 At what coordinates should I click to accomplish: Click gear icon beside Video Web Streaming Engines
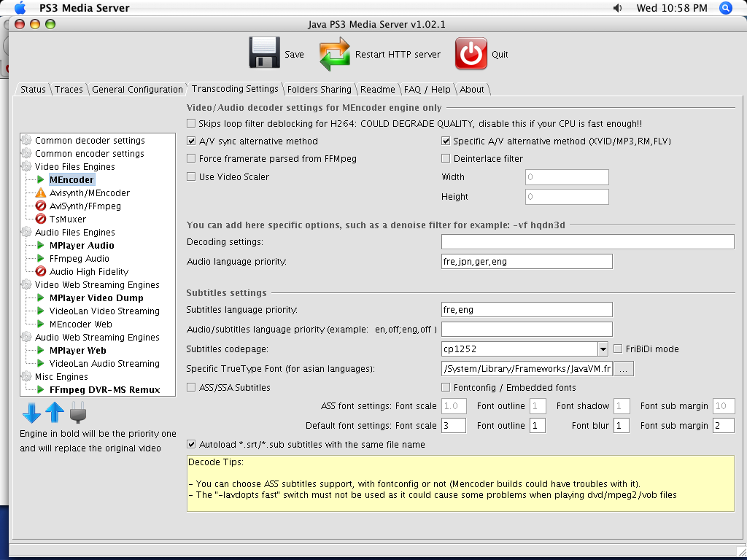tap(26, 285)
